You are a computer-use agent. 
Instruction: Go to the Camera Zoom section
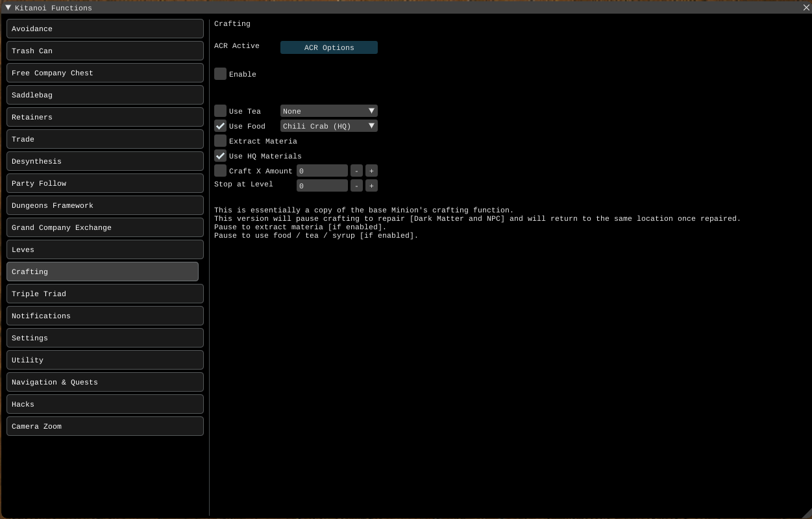(105, 426)
